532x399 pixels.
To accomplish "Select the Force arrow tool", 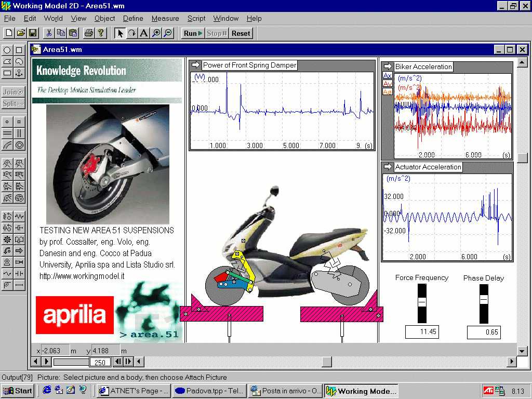I will tap(19, 251).
